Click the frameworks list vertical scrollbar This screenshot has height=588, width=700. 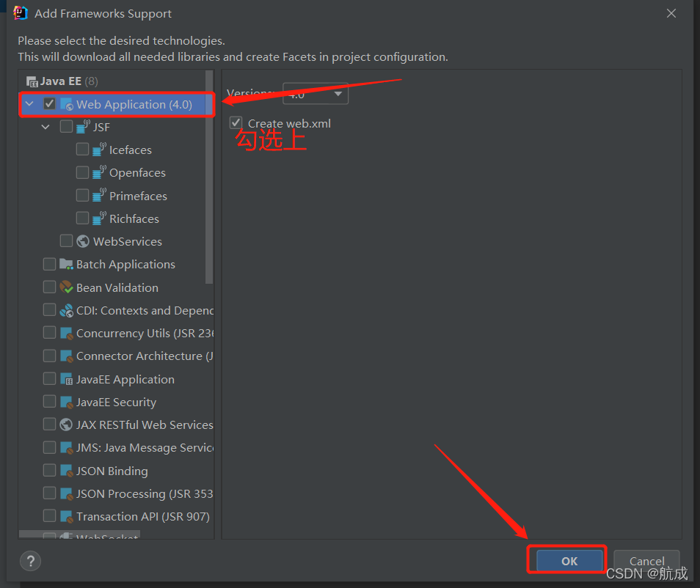pyautogui.click(x=209, y=177)
